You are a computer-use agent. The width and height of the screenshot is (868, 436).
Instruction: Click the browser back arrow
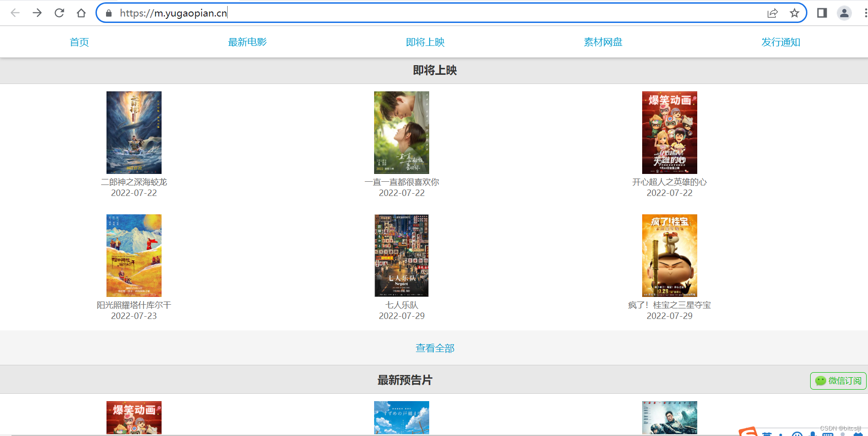click(x=15, y=13)
